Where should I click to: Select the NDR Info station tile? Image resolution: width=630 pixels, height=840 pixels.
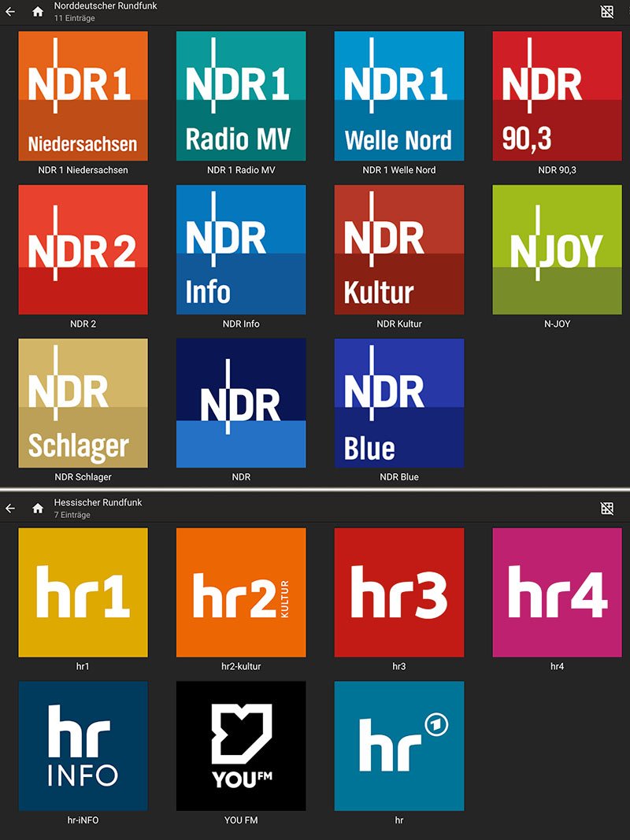tap(241, 250)
